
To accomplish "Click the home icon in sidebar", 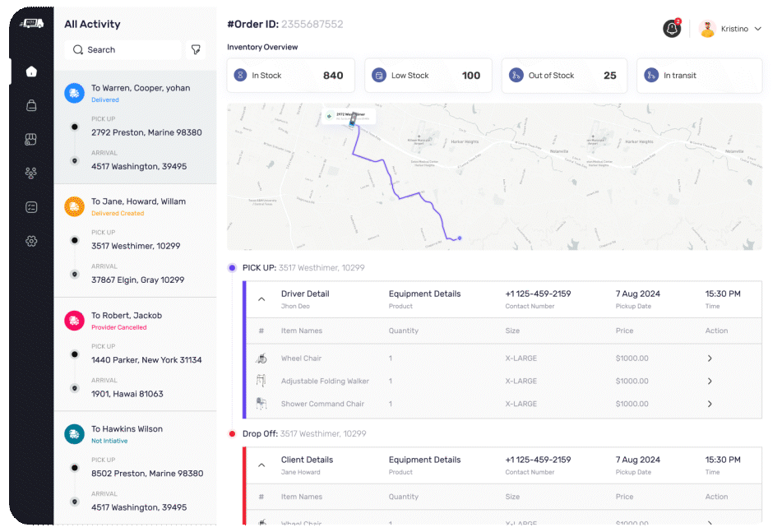I will point(31,72).
